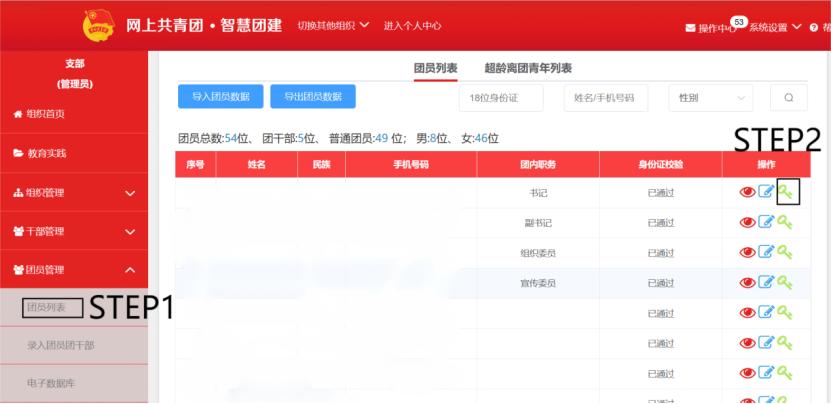This screenshot has width=831, height=404.
Task: Collapse the 团员管理 sidebar section chevron
Action: pos(130,270)
